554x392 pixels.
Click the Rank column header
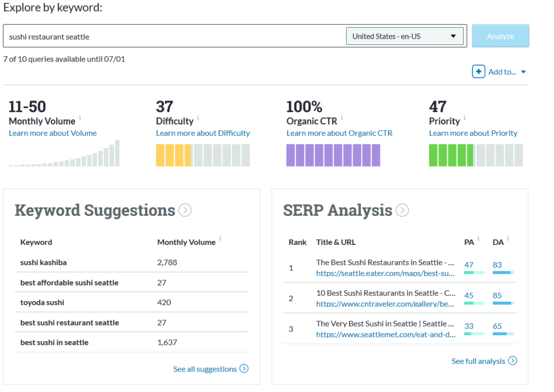tap(298, 242)
